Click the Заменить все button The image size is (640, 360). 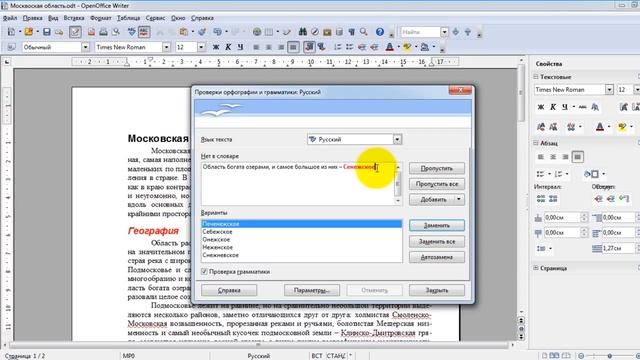tap(437, 242)
